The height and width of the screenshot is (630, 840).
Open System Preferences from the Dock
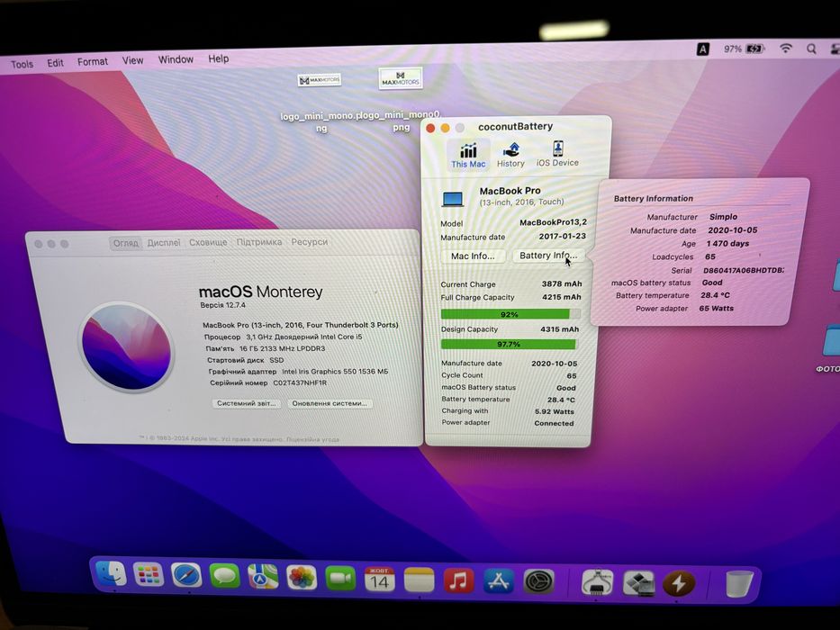[538, 581]
